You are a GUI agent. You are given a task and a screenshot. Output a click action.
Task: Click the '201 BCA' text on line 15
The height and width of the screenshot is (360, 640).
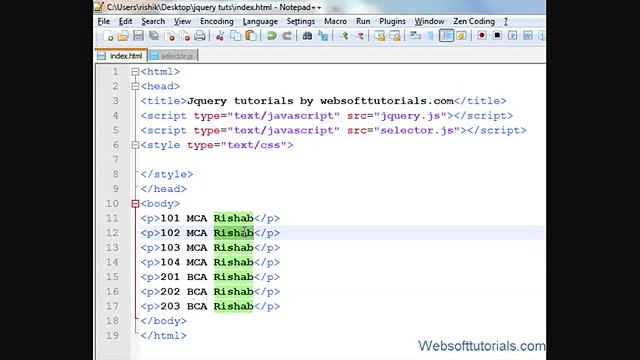pos(184,277)
